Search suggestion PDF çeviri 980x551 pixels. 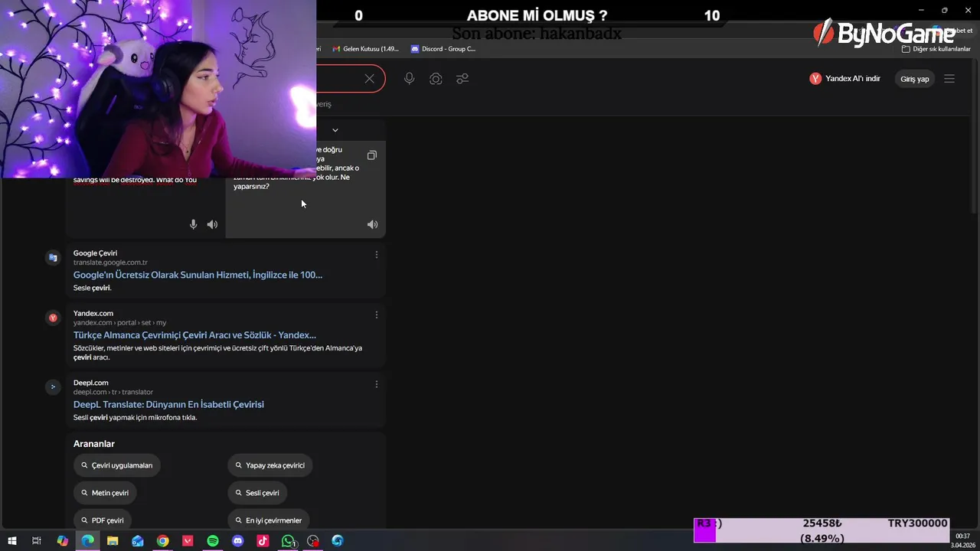103,520
